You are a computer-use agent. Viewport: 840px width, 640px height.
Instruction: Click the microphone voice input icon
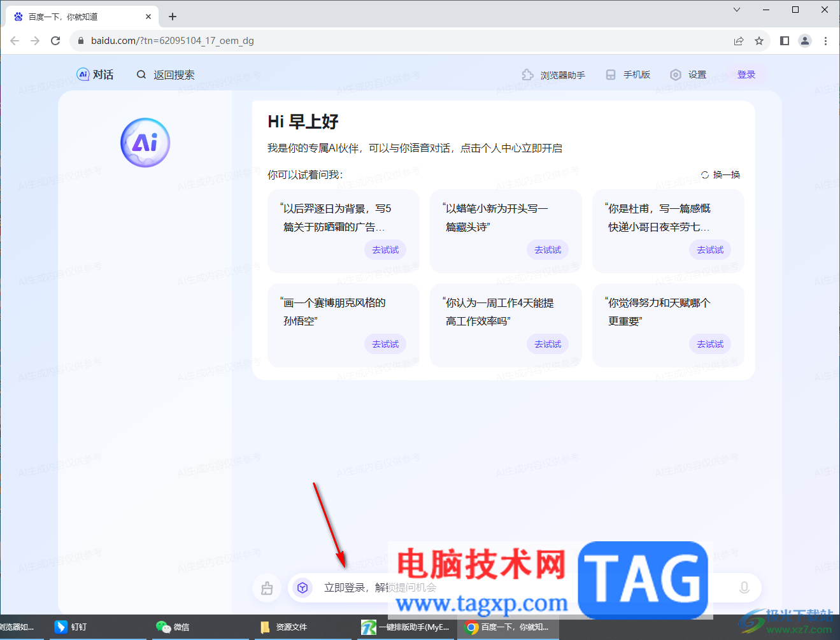click(x=744, y=588)
